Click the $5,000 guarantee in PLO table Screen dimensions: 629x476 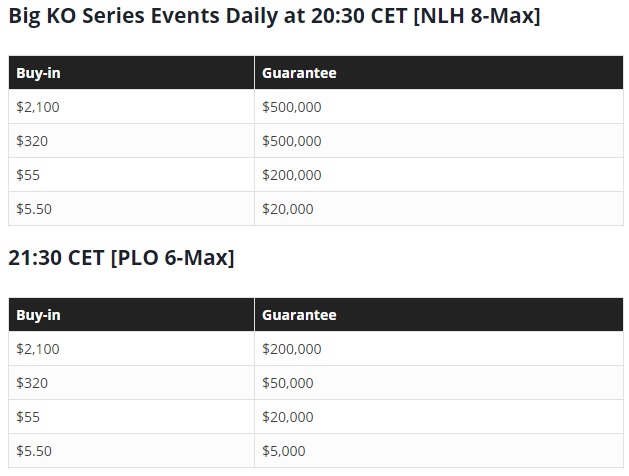[283, 451]
